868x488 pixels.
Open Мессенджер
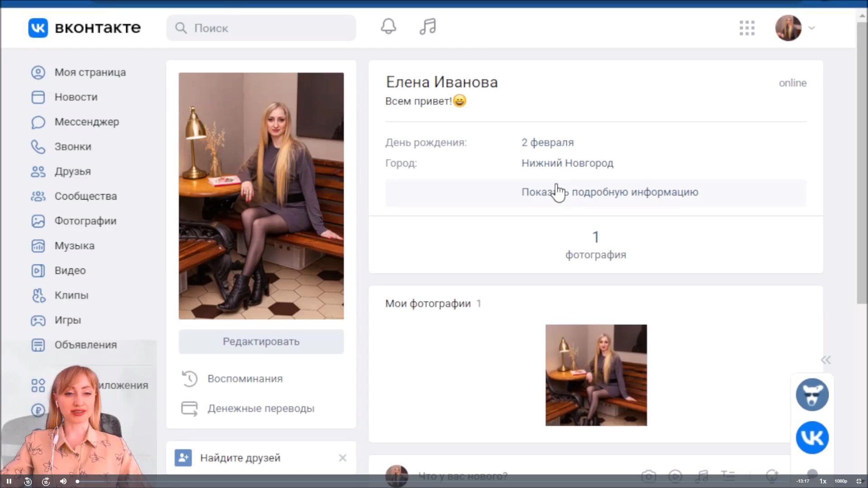(x=87, y=122)
